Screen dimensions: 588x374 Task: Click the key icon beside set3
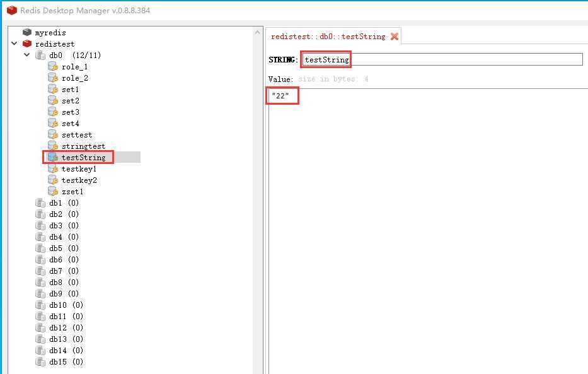pos(53,112)
